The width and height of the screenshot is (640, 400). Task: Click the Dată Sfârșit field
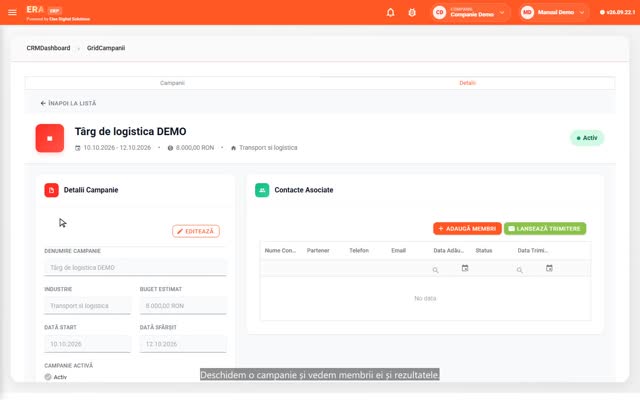click(x=183, y=344)
